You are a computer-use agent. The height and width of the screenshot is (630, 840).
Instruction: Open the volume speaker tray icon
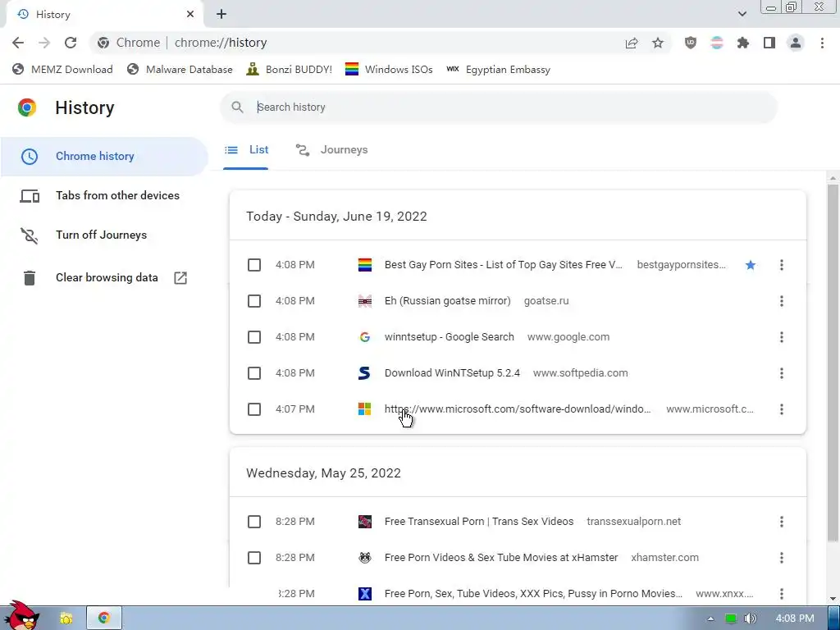coord(750,619)
